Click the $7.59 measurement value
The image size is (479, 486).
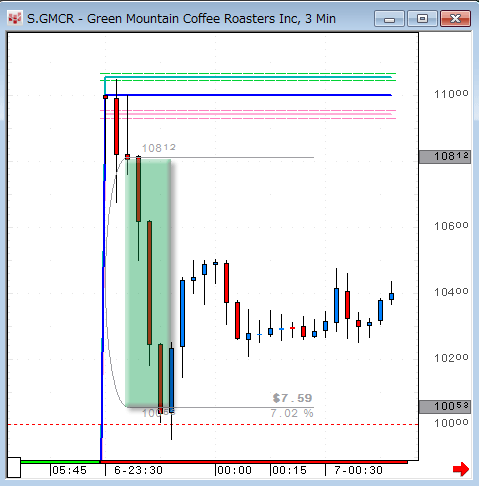pyautogui.click(x=292, y=398)
